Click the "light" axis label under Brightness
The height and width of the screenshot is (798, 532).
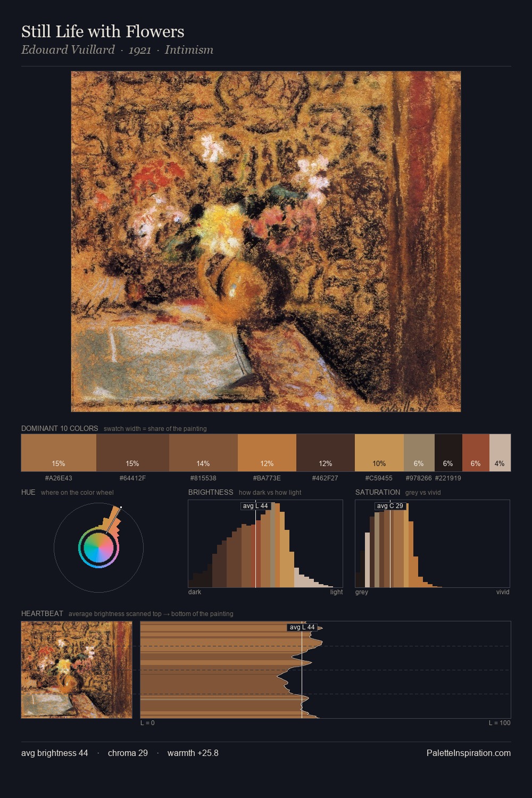point(336,592)
